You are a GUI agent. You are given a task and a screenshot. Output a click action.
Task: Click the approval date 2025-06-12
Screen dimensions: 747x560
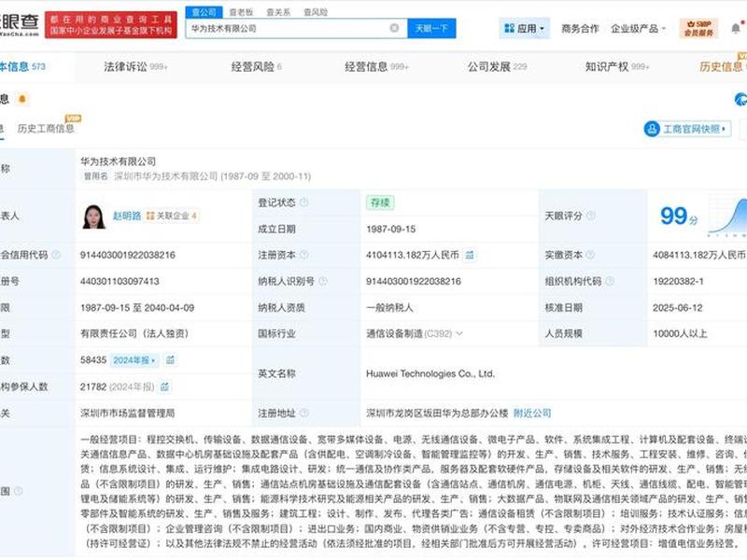tap(678, 308)
